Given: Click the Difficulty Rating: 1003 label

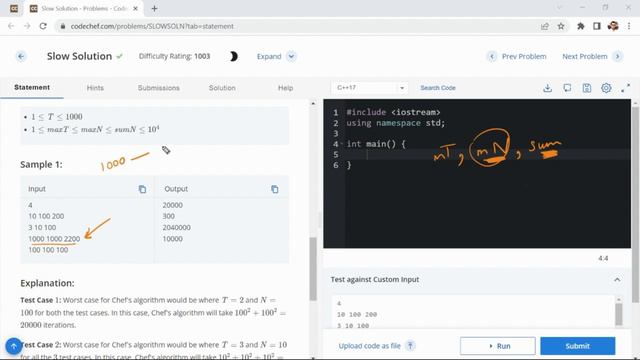Looking at the screenshot, I should coord(174,56).
